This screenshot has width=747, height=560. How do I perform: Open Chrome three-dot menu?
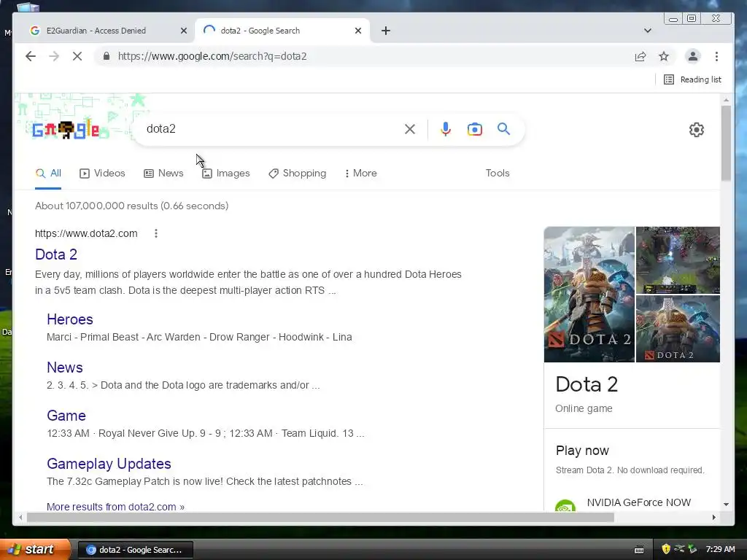(716, 56)
